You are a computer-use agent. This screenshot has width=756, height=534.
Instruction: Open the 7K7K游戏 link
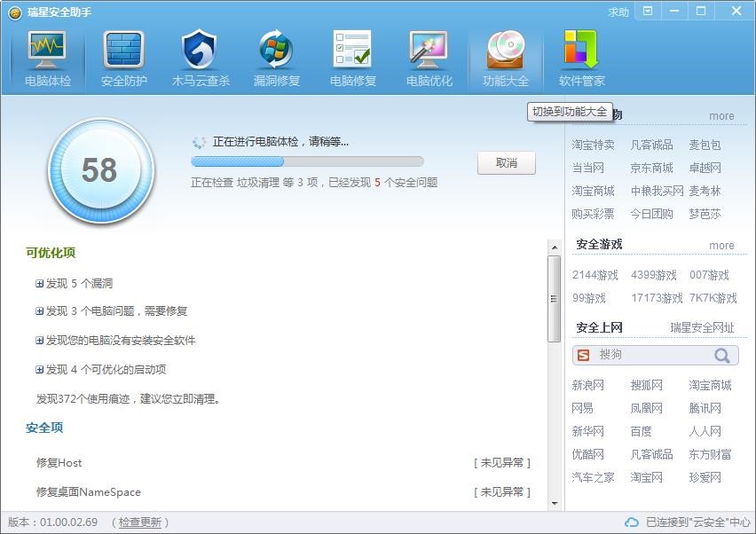[713, 298]
